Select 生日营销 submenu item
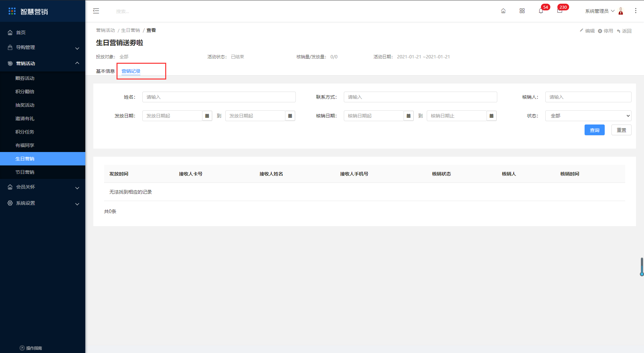Viewport: 644px width, 353px height. click(x=43, y=159)
